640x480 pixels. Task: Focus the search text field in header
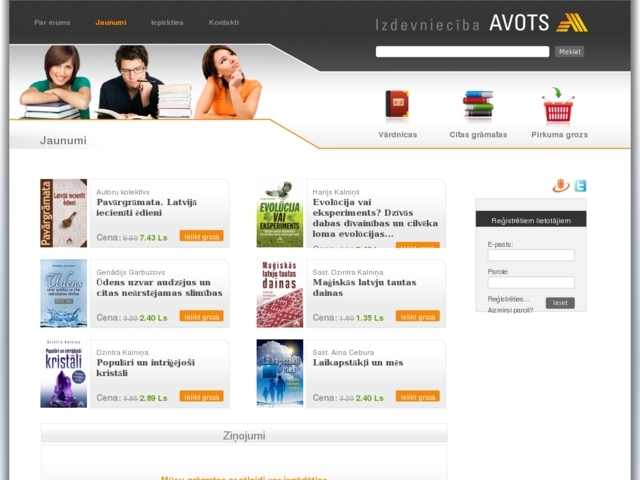462,51
